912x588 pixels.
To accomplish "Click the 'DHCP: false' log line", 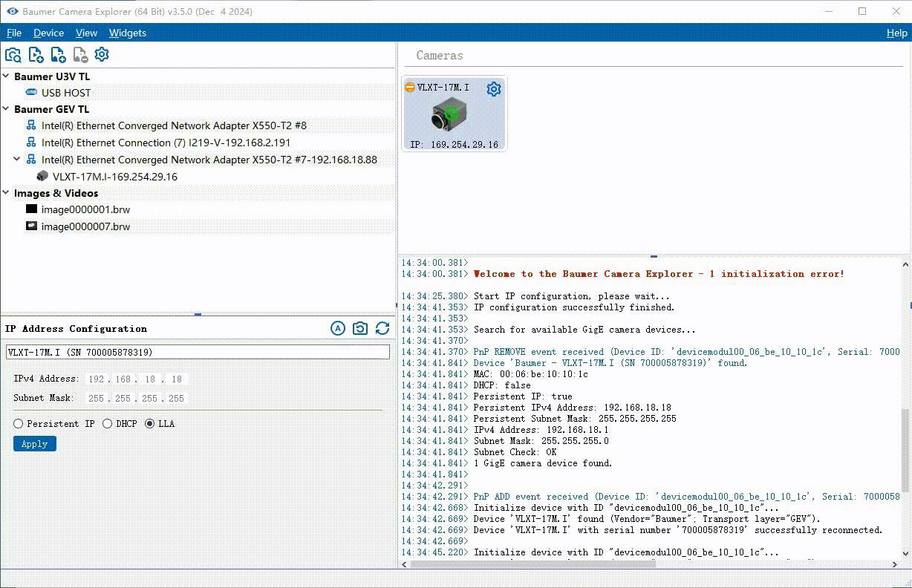I will (502, 385).
